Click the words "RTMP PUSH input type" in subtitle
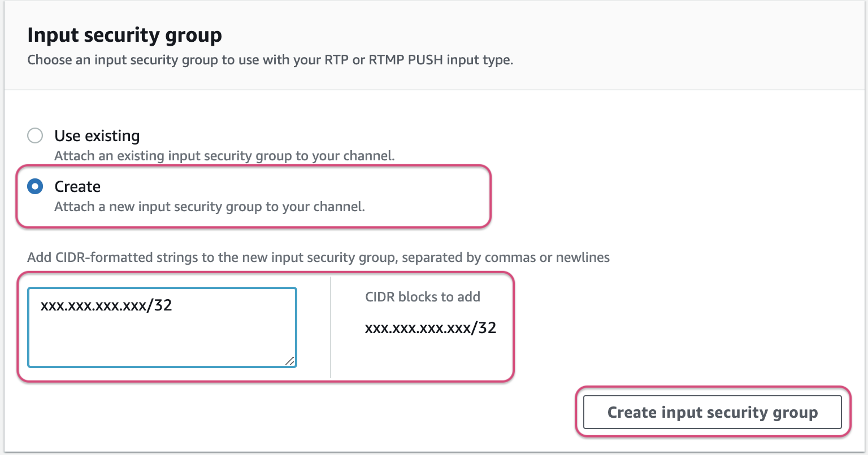 click(x=441, y=60)
